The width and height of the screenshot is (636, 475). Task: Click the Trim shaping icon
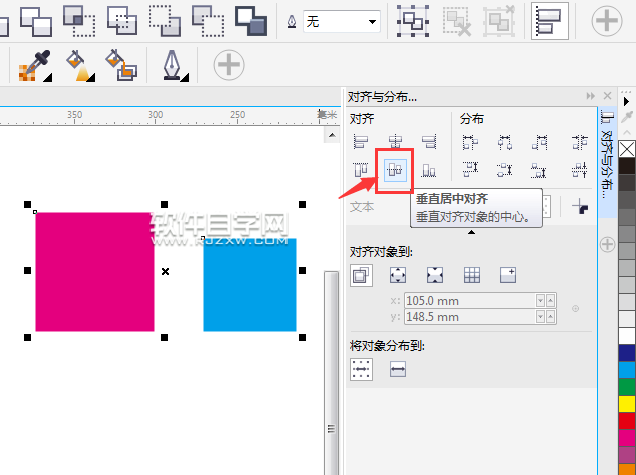pyautogui.click(x=36, y=21)
